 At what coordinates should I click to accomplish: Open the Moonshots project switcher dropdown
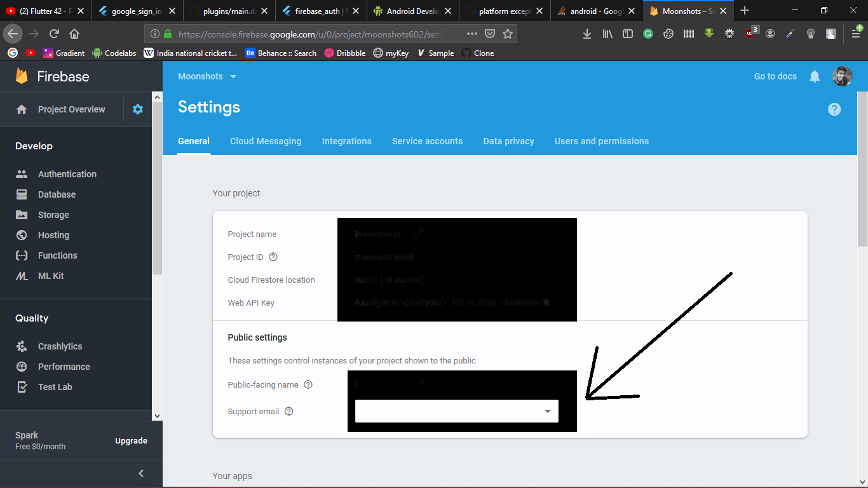click(x=207, y=76)
